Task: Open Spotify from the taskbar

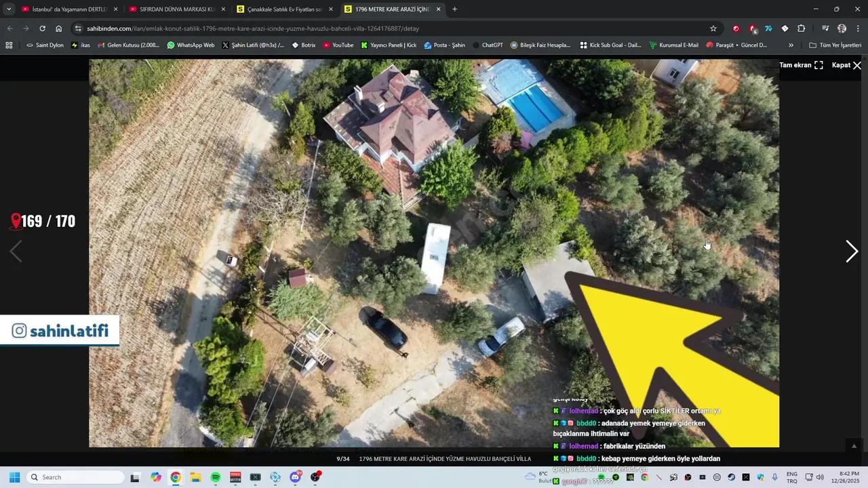Action: tap(216, 477)
